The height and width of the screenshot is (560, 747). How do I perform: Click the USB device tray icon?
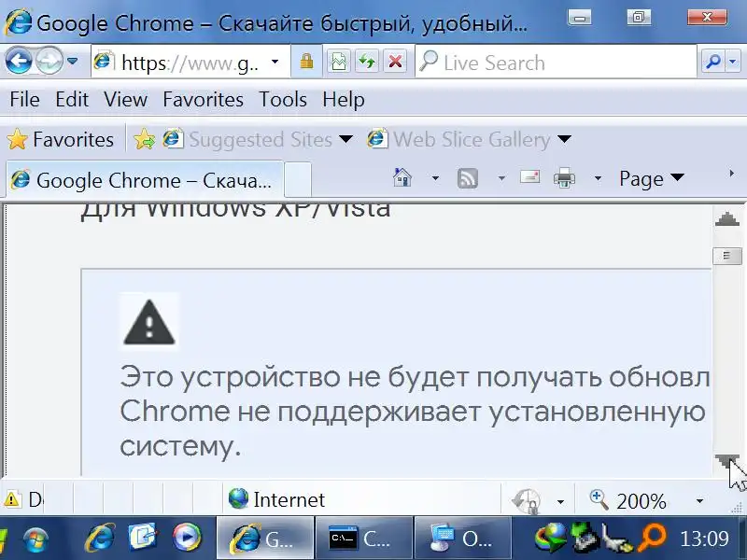(616, 539)
